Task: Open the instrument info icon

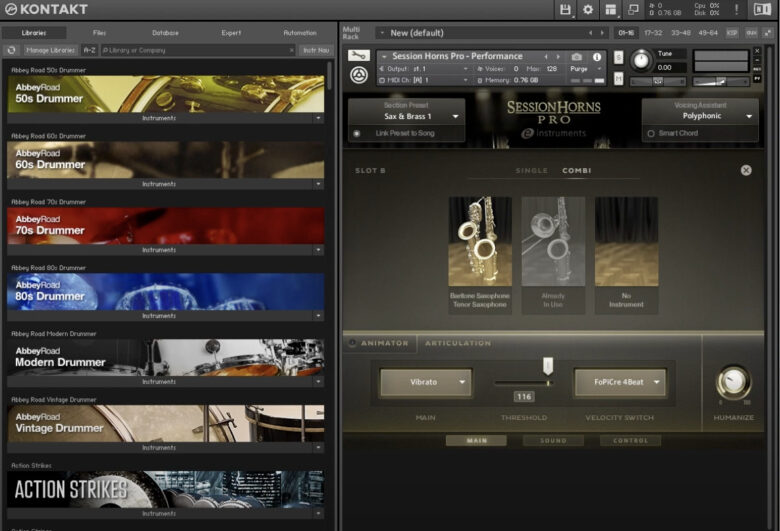Action: tap(597, 57)
